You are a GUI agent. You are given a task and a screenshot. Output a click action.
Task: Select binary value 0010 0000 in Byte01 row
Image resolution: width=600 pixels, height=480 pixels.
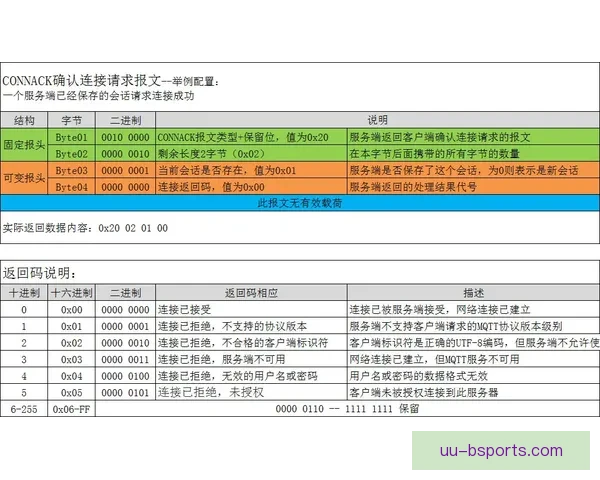[x=126, y=137]
